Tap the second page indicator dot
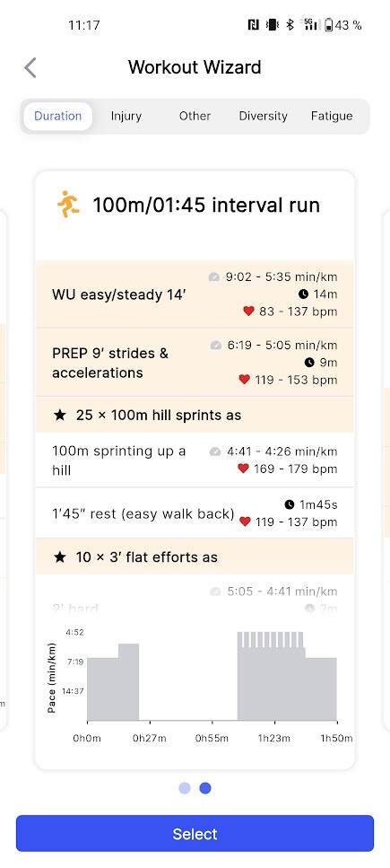This screenshot has width=390, height=868. click(x=205, y=788)
